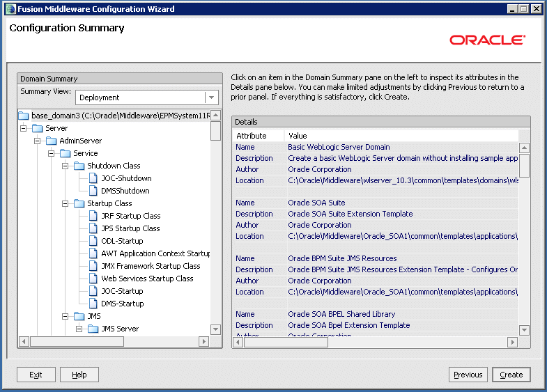Collapse the Service tree node
Image resolution: width=547 pixels, height=392 pixels.
coord(52,153)
